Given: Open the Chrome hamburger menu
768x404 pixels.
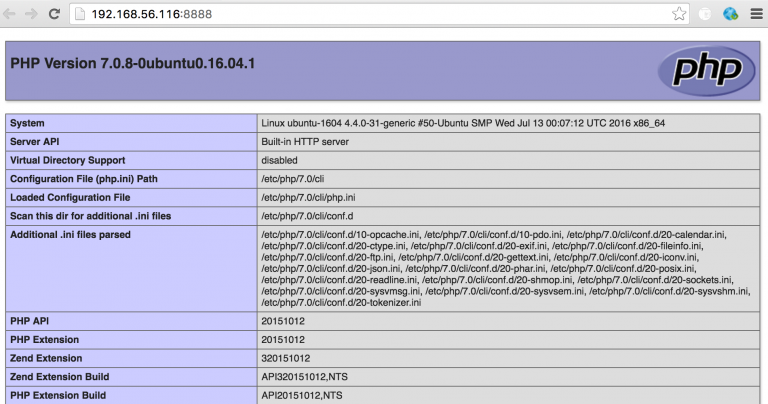Looking at the screenshot, I should tap(755, 14).
